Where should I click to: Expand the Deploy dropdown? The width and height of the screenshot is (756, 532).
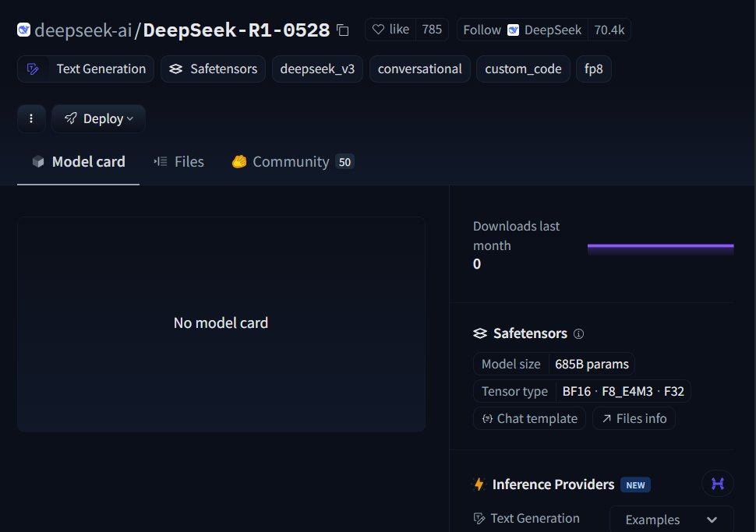point(98,118)
